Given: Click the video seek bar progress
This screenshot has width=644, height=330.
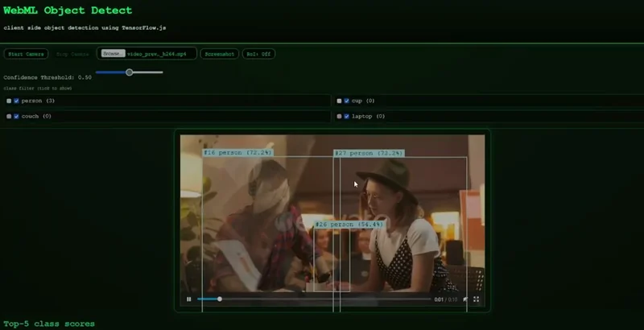Looking at the screenshot, I should pyautogui.click(x=314, y=299).
